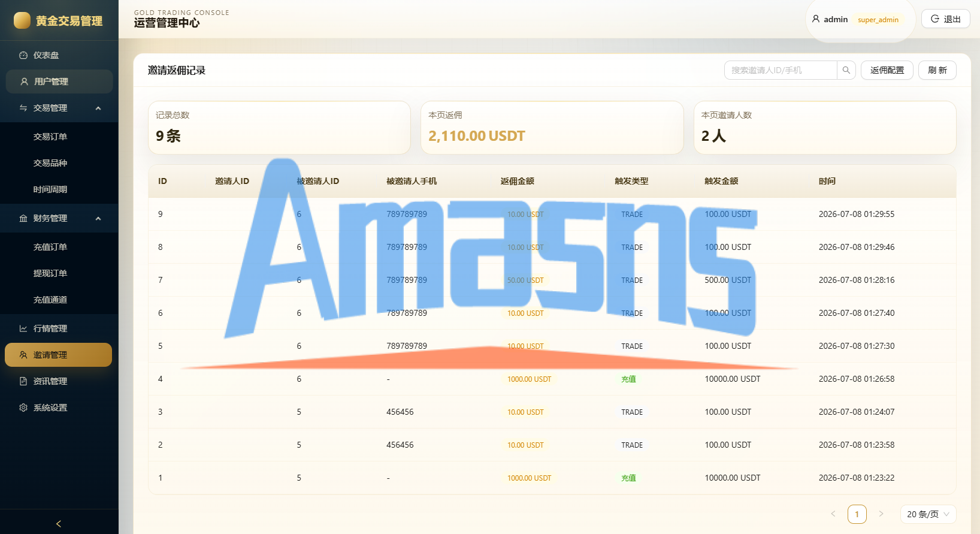Click the 本页邀请人数 2 人 card
This screenshot has width=980, height=534.
[825, 128]
